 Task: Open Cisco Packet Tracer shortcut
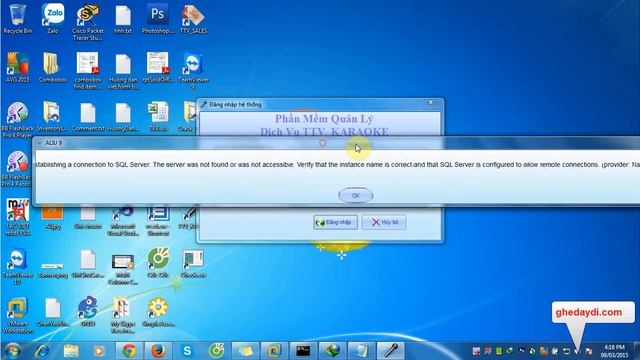(x=88, y=22)
